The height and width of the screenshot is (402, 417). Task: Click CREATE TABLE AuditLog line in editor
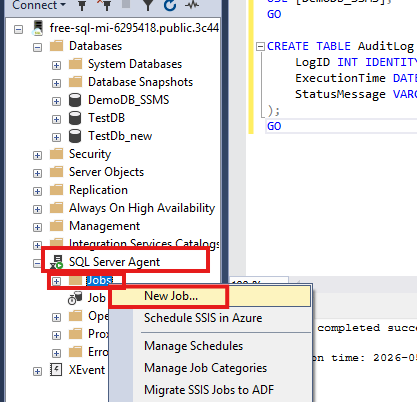(x=340, y=46)
